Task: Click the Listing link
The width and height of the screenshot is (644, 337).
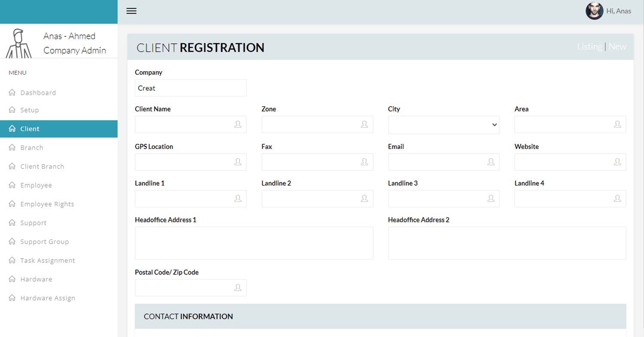Action: tap(589, 47)
